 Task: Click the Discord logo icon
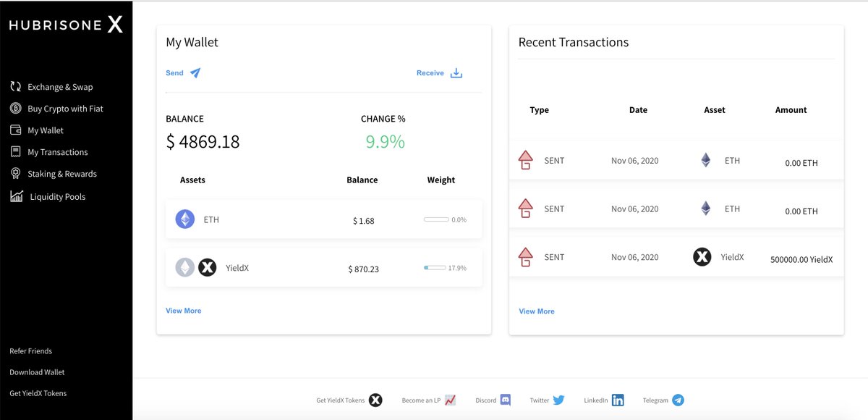tap(506, 400)
